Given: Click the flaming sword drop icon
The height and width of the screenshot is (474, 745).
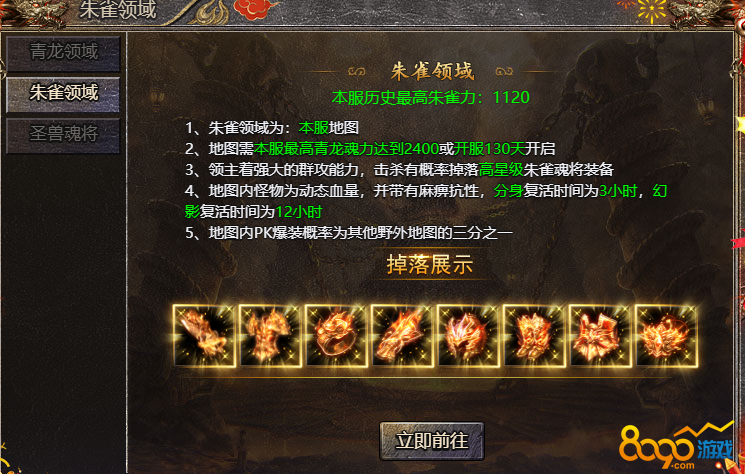Looking at the screenshot, I should [204, 336].
